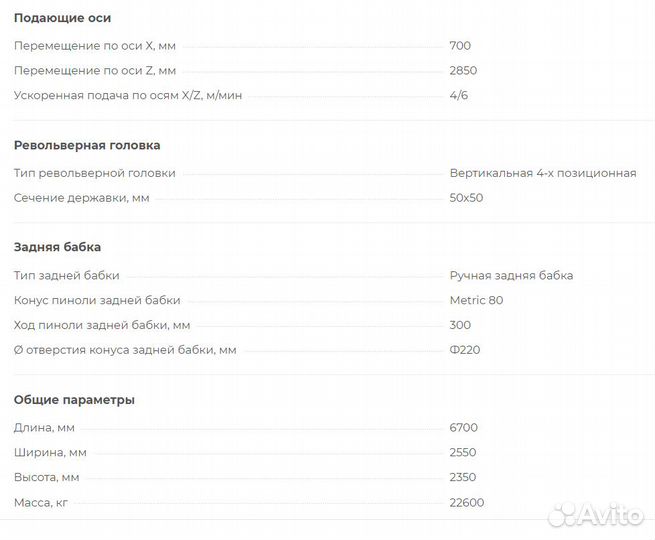Select the Вертикальная 4-х позиционная value
The height and width of the screenshot is (540, 655).
[x=543, y=173]
